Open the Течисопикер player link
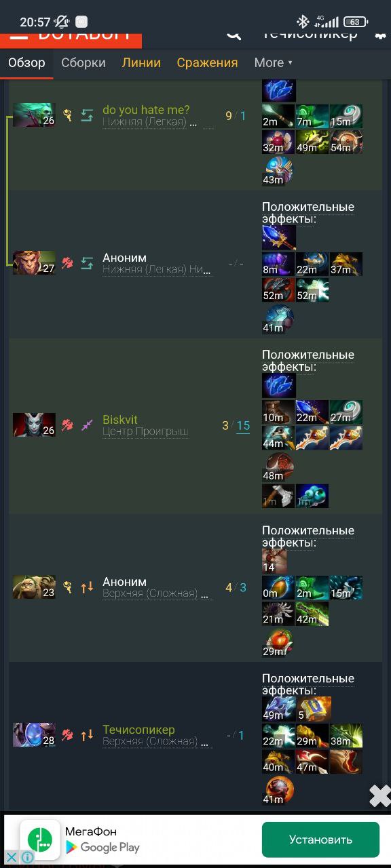 (x=138, y=730)
